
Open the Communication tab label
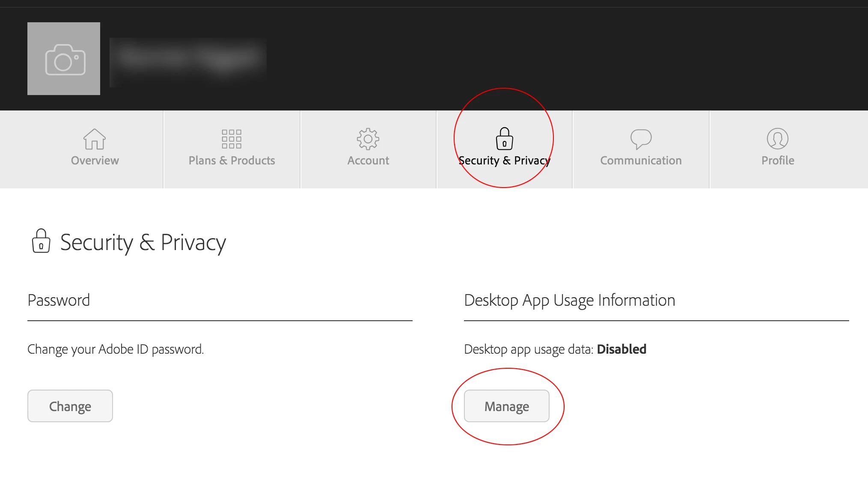coord(641,161)
